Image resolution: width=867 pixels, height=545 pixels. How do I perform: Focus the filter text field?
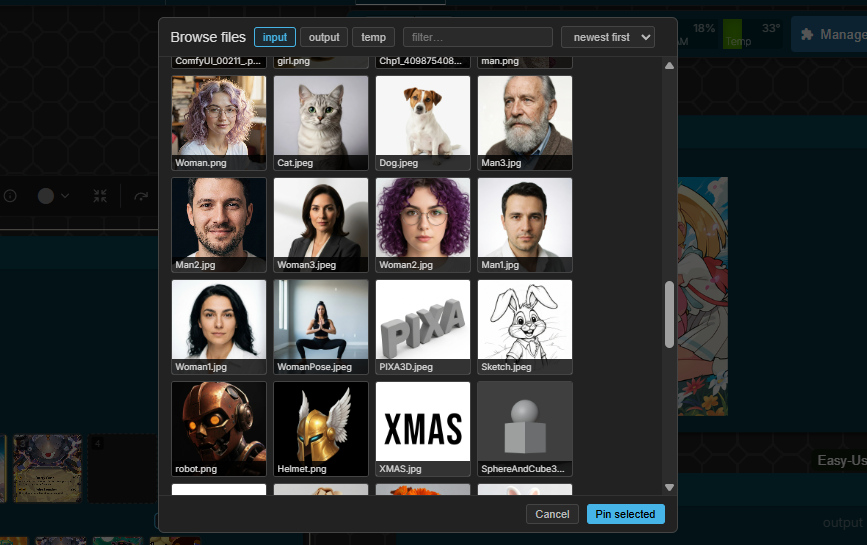tap(478, 37)
